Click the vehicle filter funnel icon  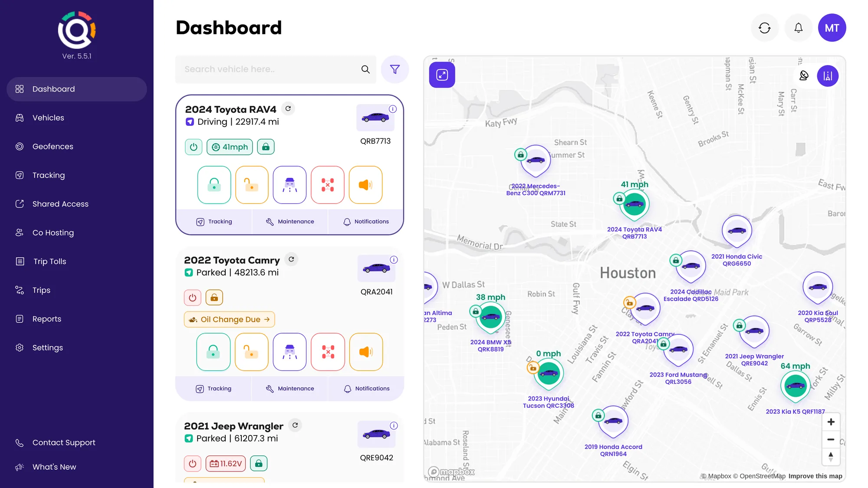coord(395,69)
